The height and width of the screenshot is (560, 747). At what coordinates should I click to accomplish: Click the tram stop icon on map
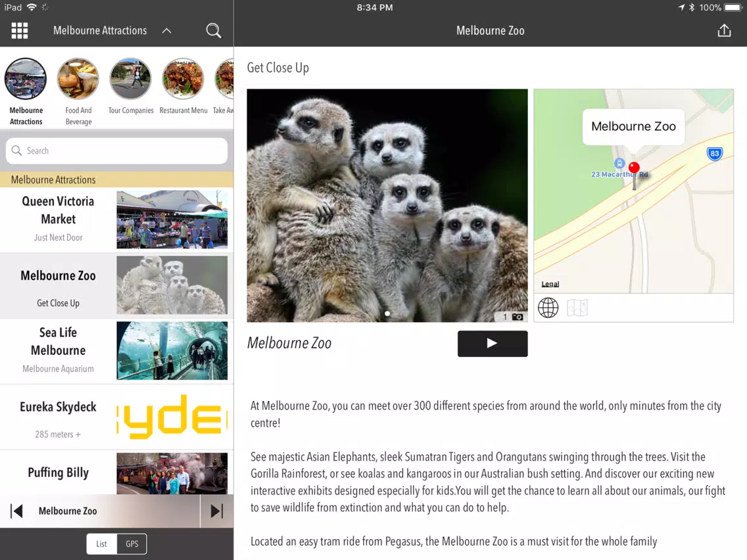point(619,163)
